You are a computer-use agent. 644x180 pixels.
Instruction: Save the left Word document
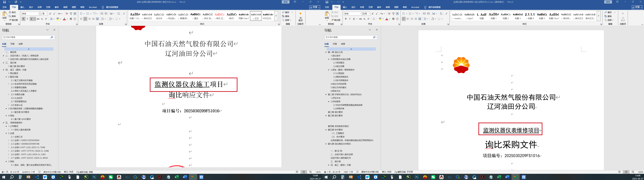(x=5, y=2)
